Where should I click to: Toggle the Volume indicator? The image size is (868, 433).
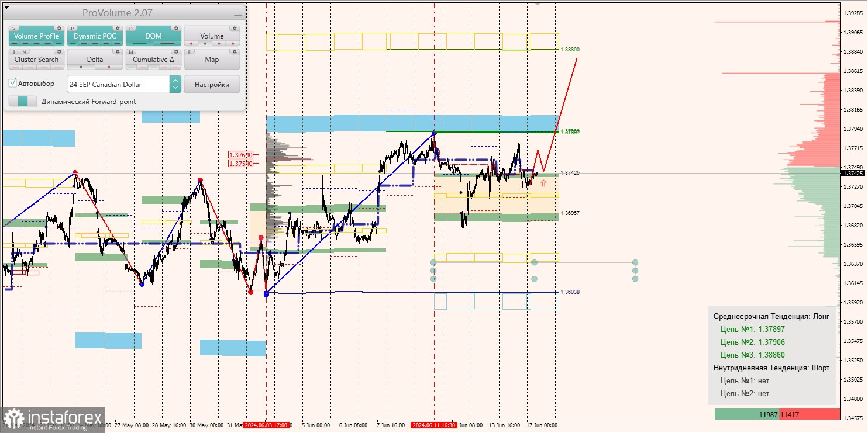(212, 36)
